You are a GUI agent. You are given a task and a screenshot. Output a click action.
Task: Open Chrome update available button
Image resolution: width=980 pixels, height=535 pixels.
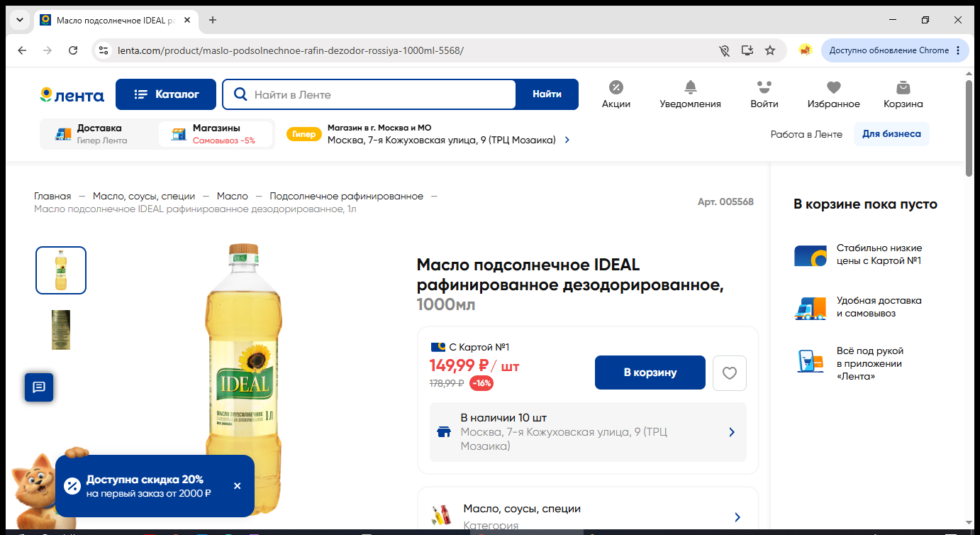click(895, 50)
